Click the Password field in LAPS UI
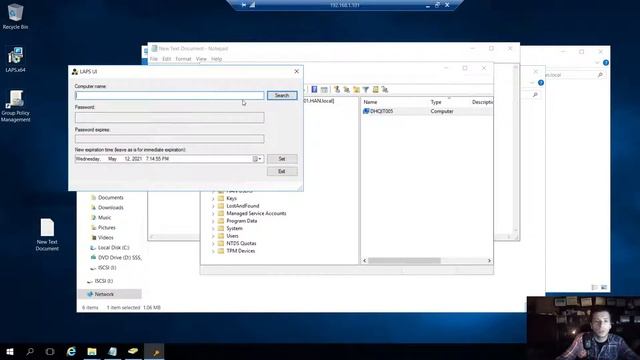640x360 pixels. (x=169, y=118)
